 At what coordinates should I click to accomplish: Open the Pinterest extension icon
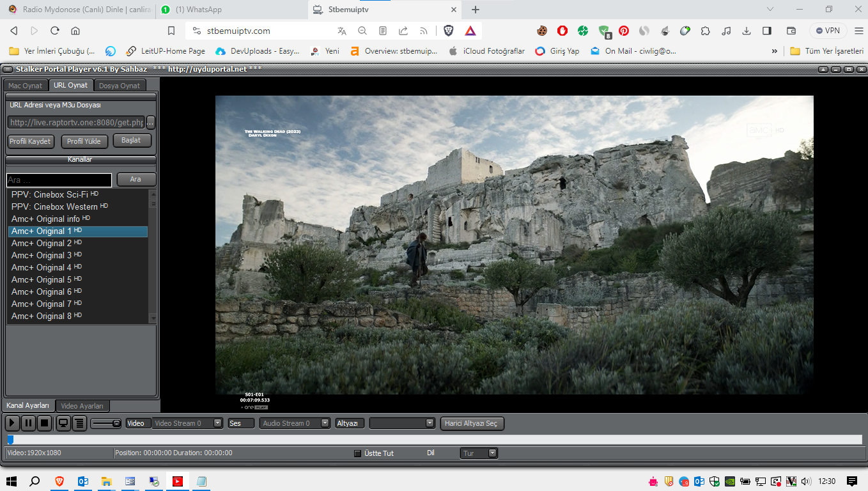pos(624,31)
